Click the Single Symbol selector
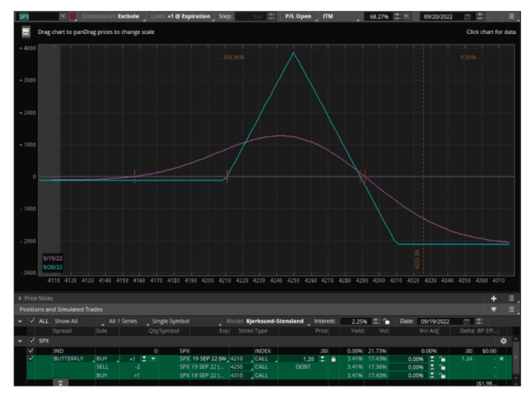The height and width of the screenshot is (396, 532). point(186,321)
